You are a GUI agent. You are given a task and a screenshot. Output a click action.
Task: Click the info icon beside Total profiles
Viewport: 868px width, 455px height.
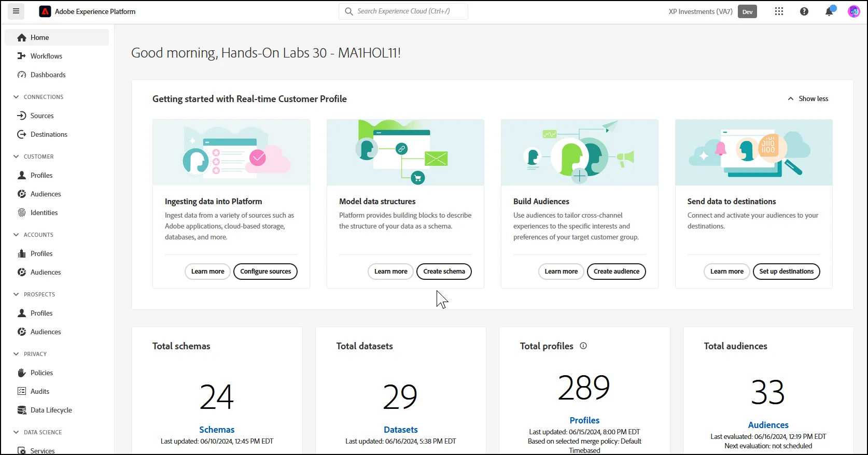click(x=583, y=346)
